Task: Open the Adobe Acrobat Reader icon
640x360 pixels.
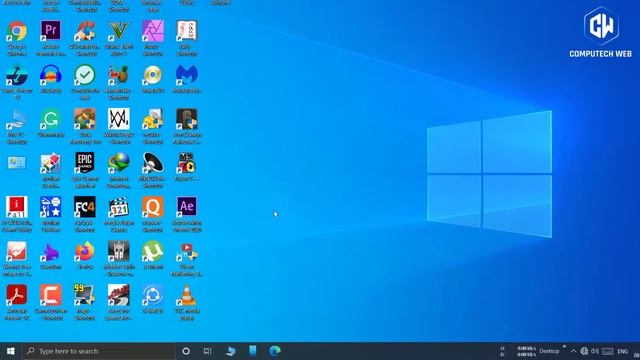Action: click(x=17, y=295)
